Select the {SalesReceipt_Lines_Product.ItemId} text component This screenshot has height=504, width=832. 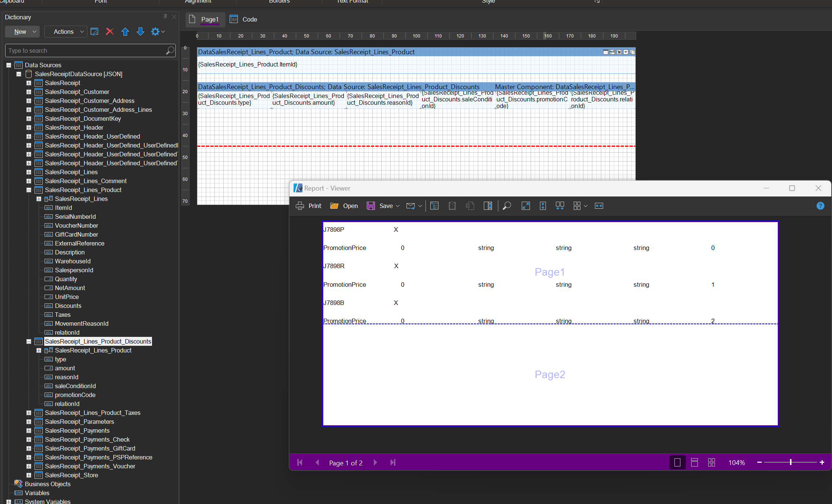[248, 65]
